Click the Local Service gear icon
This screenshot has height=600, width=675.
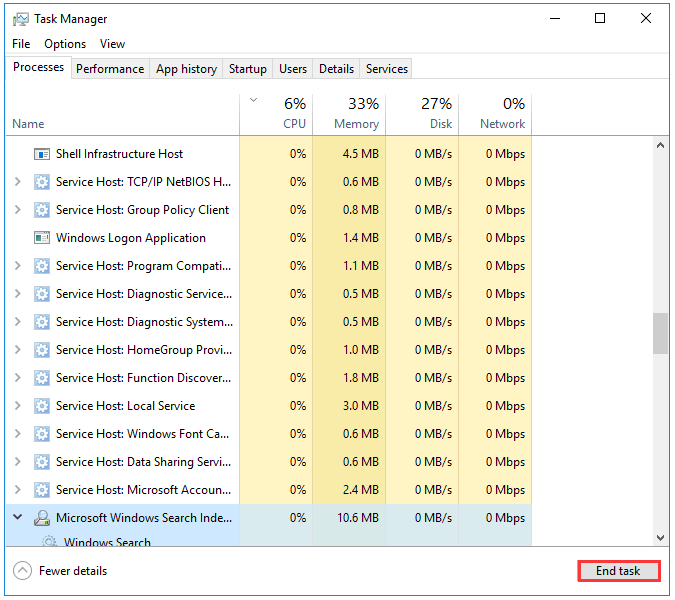tap(42, 406)
